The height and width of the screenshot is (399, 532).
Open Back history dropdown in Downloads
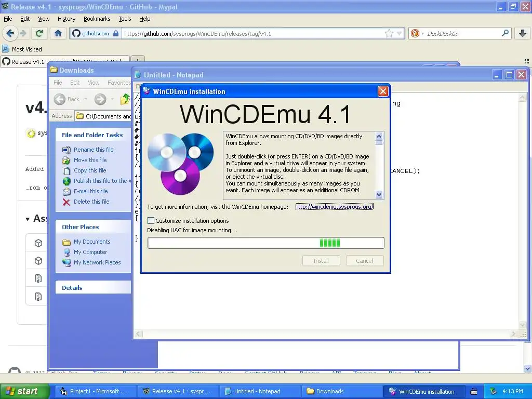(86, 99)
